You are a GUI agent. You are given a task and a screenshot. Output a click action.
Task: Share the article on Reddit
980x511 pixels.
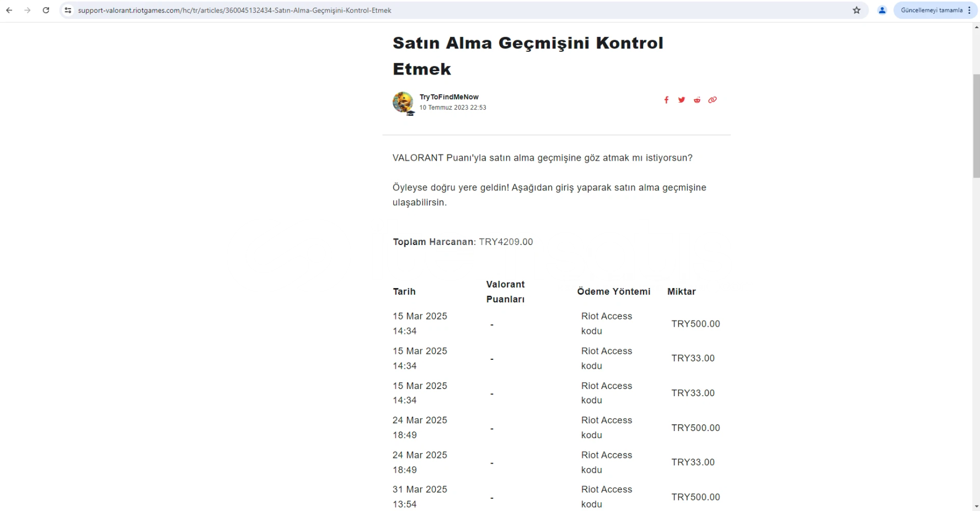coord(697,100)
